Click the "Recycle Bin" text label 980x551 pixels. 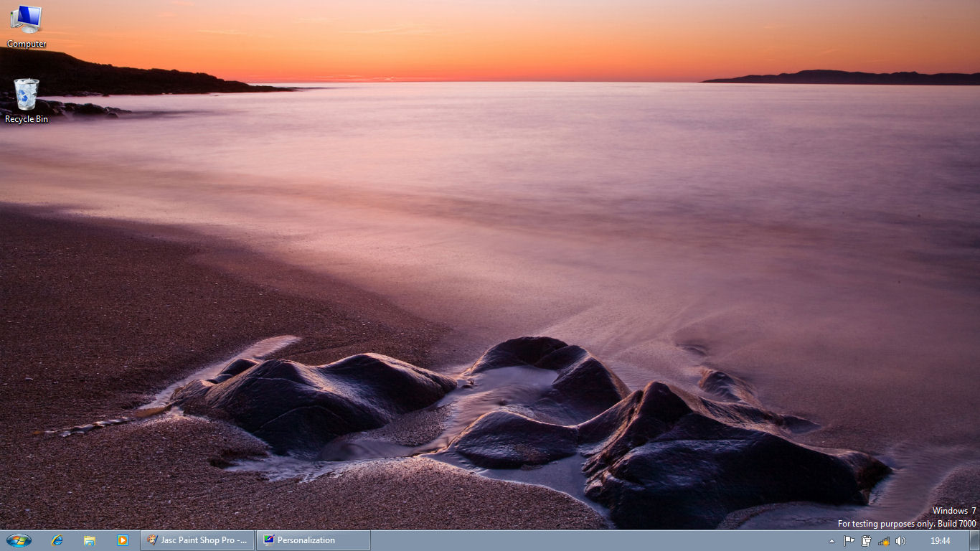(x=27, y=119)
